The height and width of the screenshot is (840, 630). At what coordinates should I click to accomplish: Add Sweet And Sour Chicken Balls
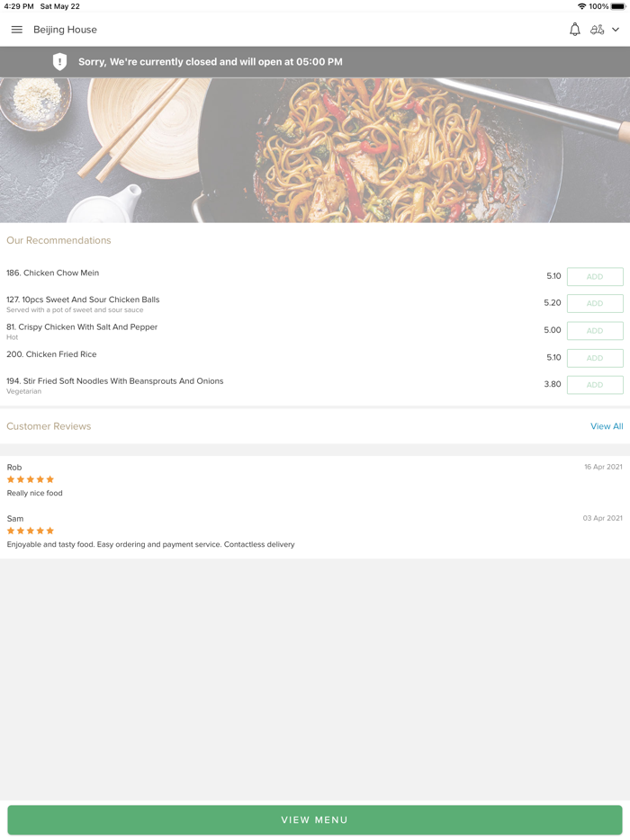pyautogui.click(x=594, y=304)
